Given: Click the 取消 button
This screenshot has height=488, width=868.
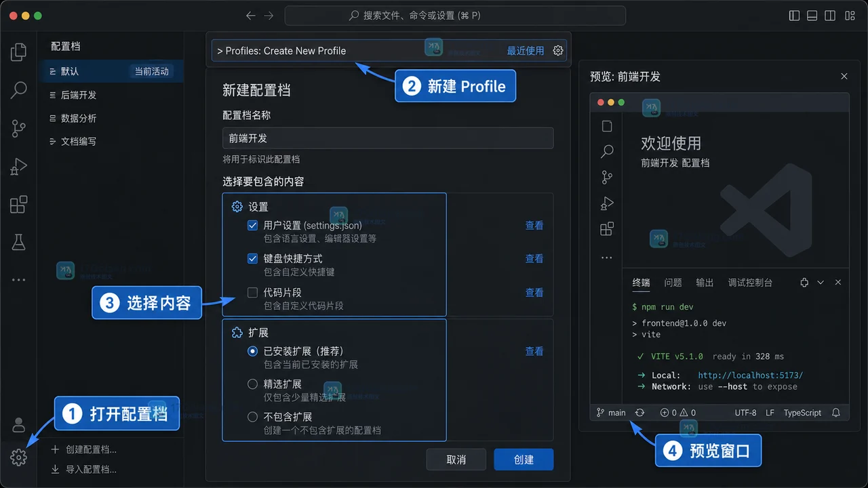Looking at the screenshot, I should coord(456,460).
